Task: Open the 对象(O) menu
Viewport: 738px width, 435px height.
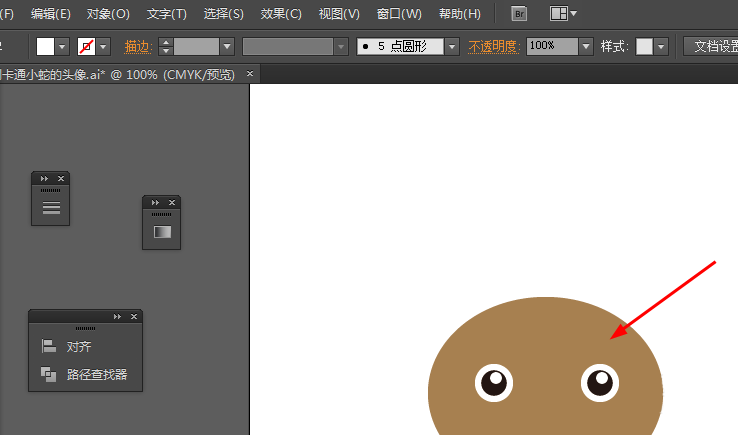Action: pos(108,14)
